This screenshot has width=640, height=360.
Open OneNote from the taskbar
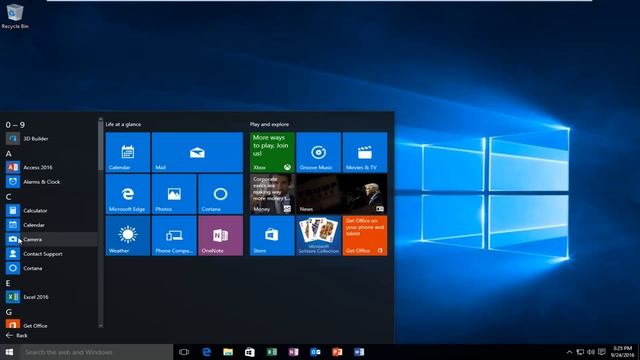[293, 352]
